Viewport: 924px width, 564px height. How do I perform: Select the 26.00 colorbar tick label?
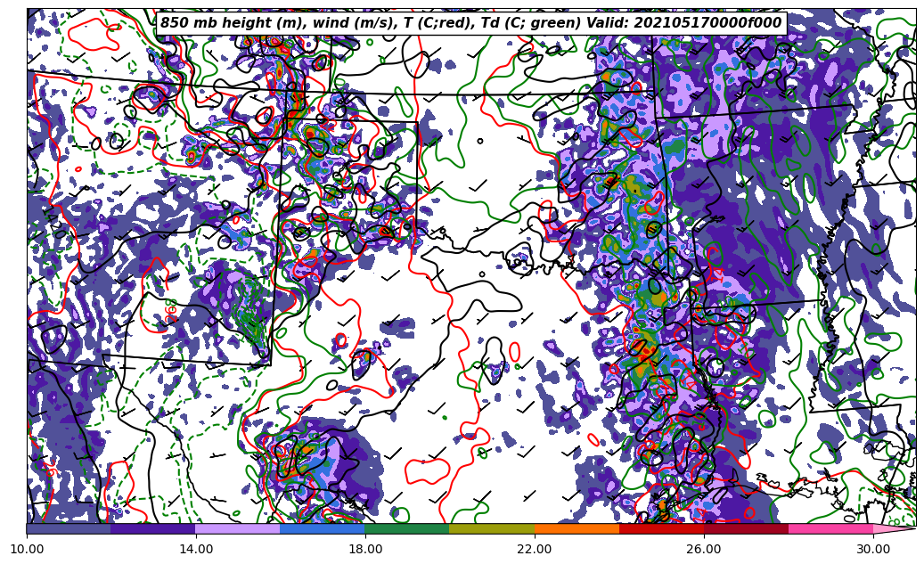[x=703, y=549]
